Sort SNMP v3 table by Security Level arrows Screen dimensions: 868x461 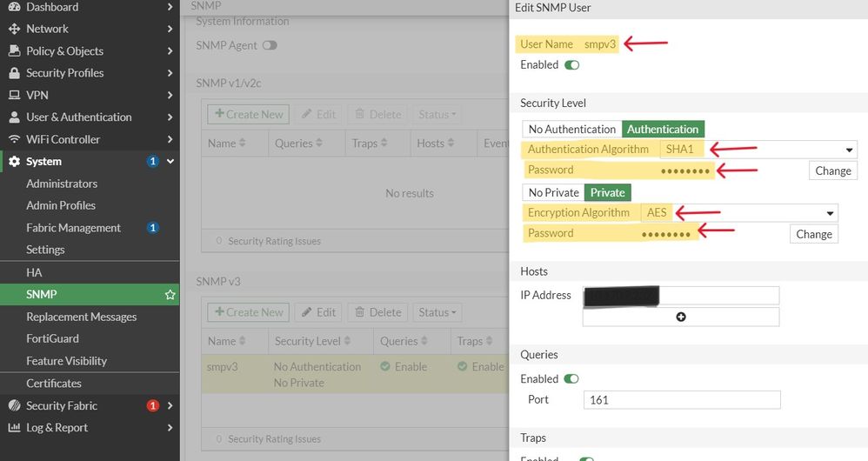point(347,341)
